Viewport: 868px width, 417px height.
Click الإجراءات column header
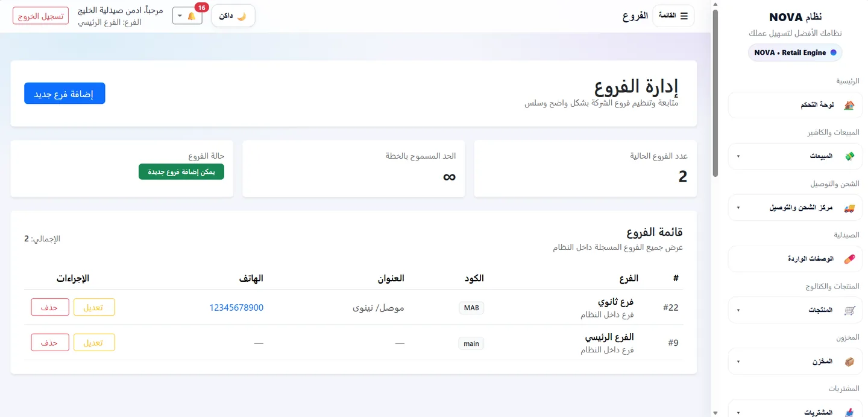(73, 278)
